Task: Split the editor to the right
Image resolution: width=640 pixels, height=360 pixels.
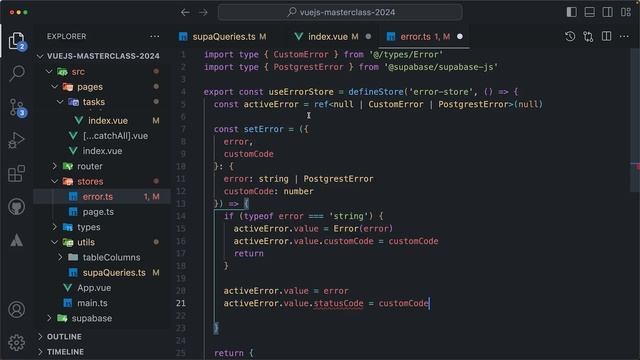Action: coord(607,37)
